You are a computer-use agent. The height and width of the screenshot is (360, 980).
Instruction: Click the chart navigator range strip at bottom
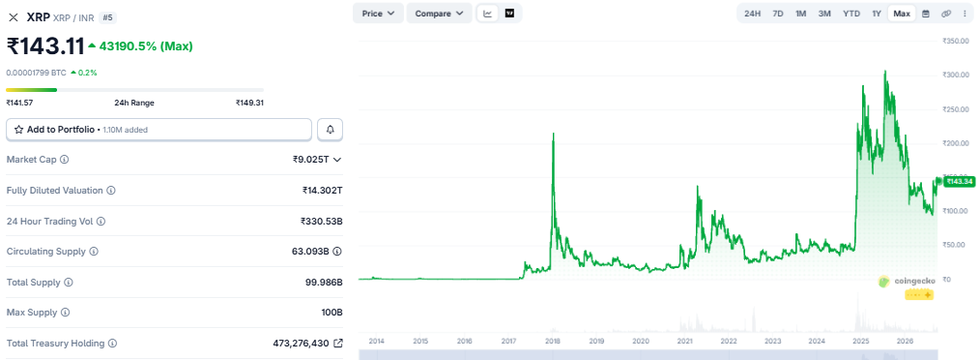tap(648, 355)
